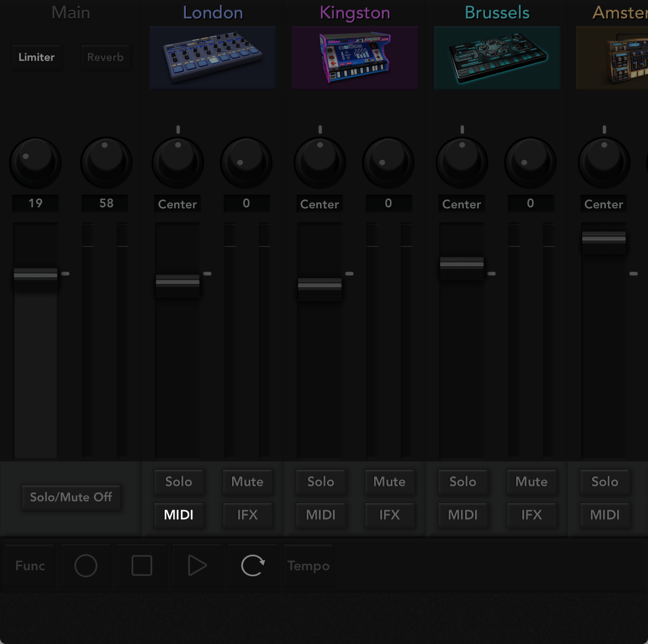The image size is (648, 644).
Task: Open the Kingston arcade synth thumbnail
Action: [355, 58]
